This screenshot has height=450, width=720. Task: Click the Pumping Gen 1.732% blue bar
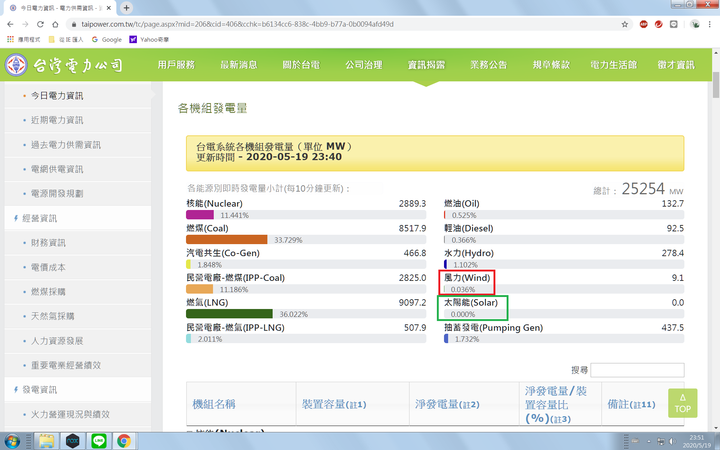click(446, 339)
